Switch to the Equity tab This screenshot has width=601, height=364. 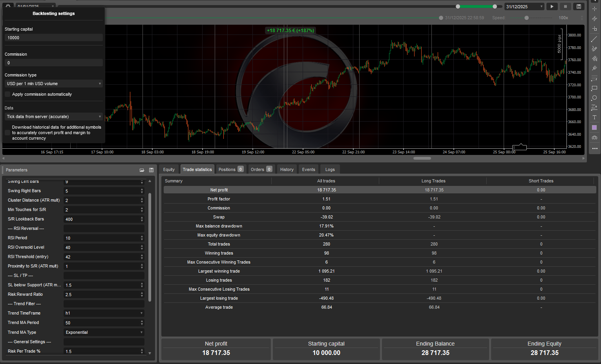point(169,169)
